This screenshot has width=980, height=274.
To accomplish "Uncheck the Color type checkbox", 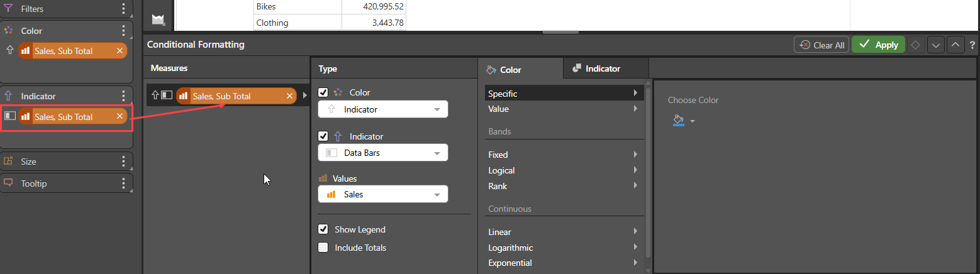I will pos(323,92).
